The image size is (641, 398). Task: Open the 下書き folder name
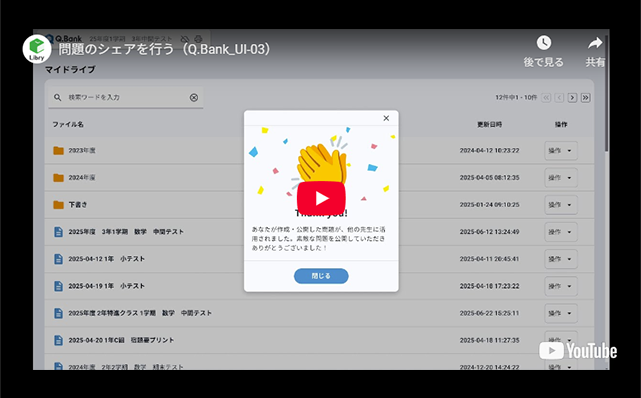(x=78, y=205)
